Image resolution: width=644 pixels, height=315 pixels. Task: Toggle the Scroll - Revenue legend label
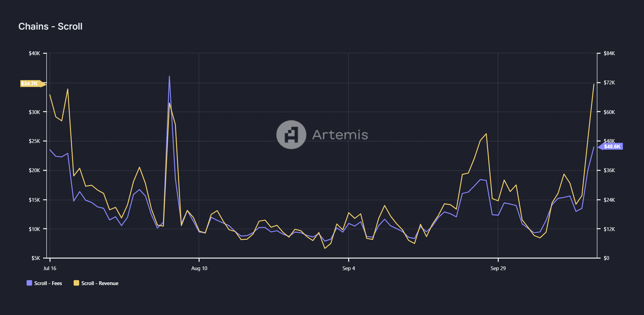tap(100, 283)
